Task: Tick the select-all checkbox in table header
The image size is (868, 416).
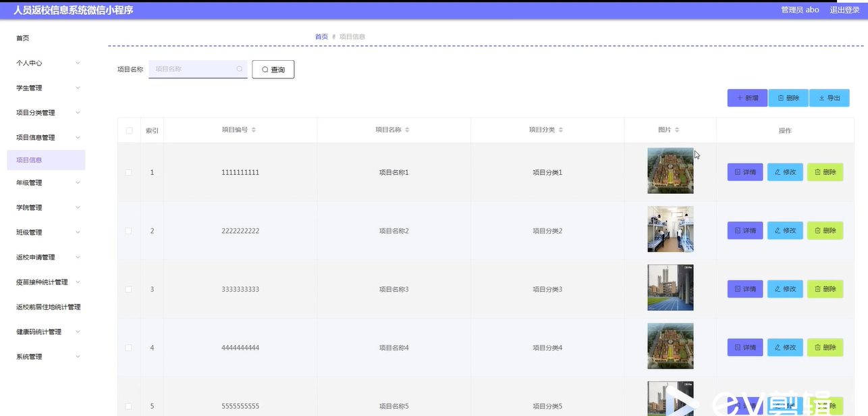Action: [x=129, y=130]
